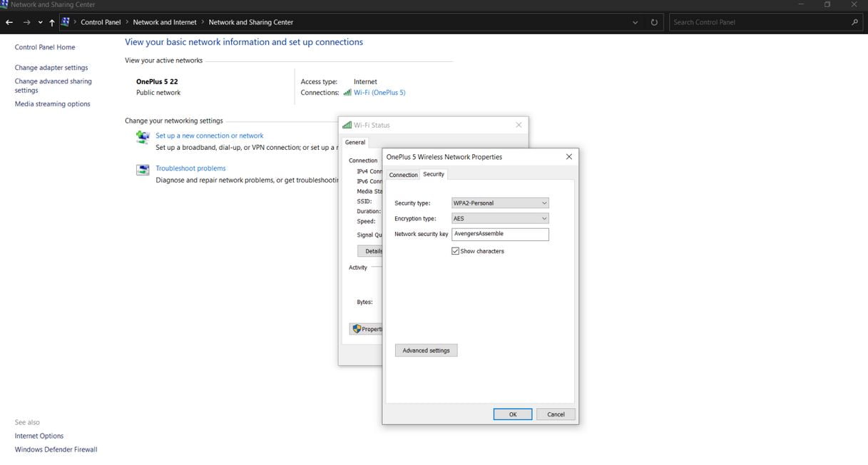Open Wi-Fi (OnePlus 5) connection link
The width and height of the screenshot is (868, 465).
tap(379, 93)
